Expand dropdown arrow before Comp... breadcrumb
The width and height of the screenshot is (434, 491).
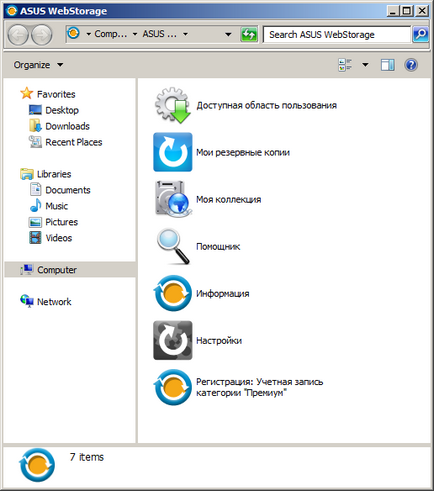(89, 34)
